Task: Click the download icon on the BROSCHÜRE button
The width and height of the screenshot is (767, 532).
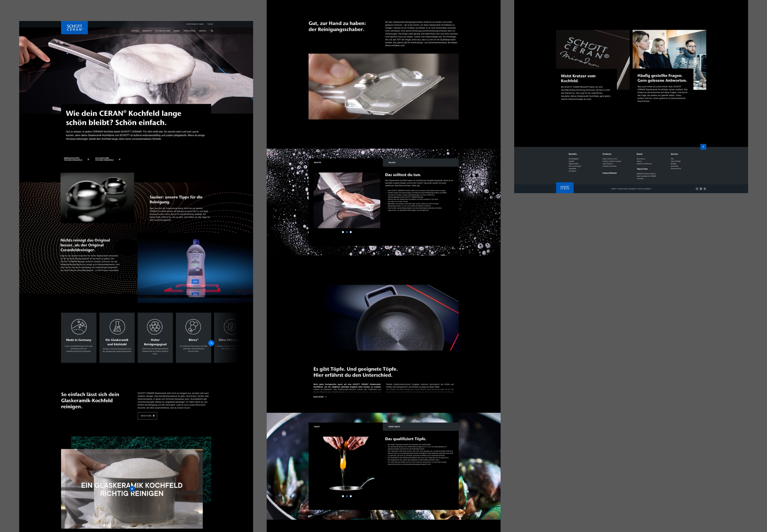Action: (154, 416)
